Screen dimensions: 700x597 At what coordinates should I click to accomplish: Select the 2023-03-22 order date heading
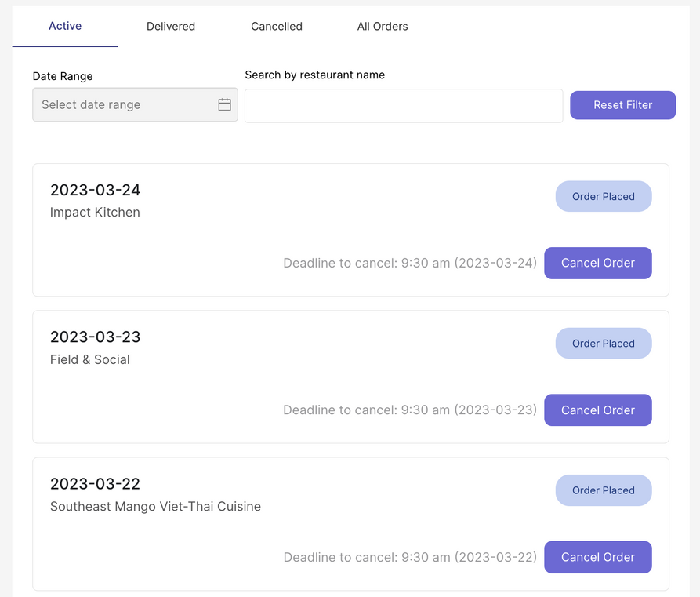95,483
